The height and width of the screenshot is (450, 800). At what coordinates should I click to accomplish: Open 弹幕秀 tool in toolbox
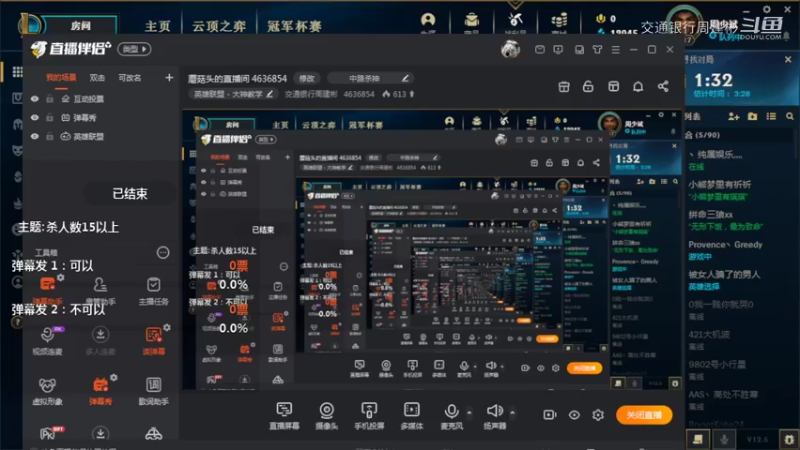[x=100, y=391]
